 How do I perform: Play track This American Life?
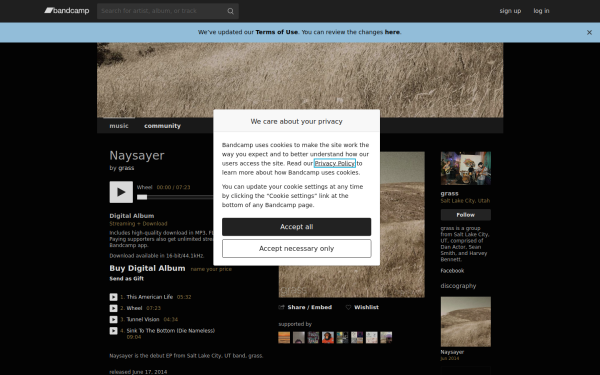113,297
